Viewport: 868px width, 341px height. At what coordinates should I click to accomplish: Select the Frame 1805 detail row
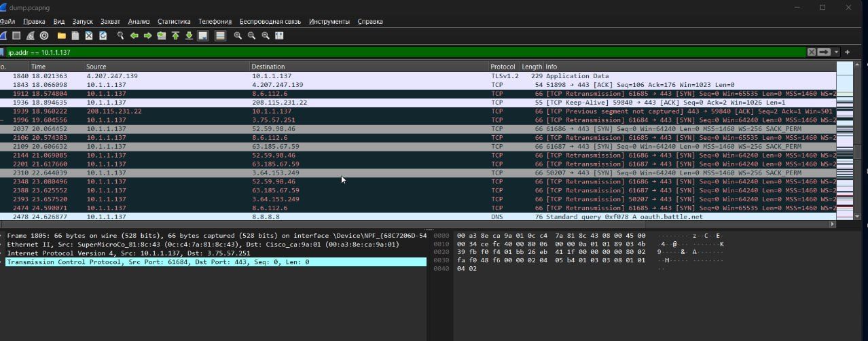pos(216,235)
